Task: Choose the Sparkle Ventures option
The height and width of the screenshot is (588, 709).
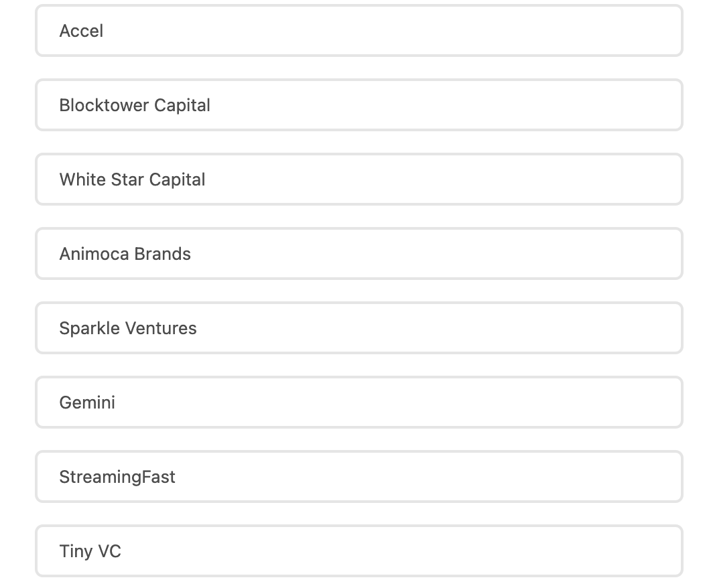Action: pyautogui.click(x=359, y=328)
